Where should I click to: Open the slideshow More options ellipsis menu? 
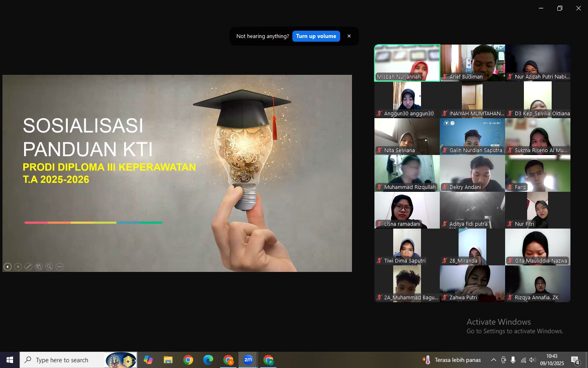(x=59, y=267)
